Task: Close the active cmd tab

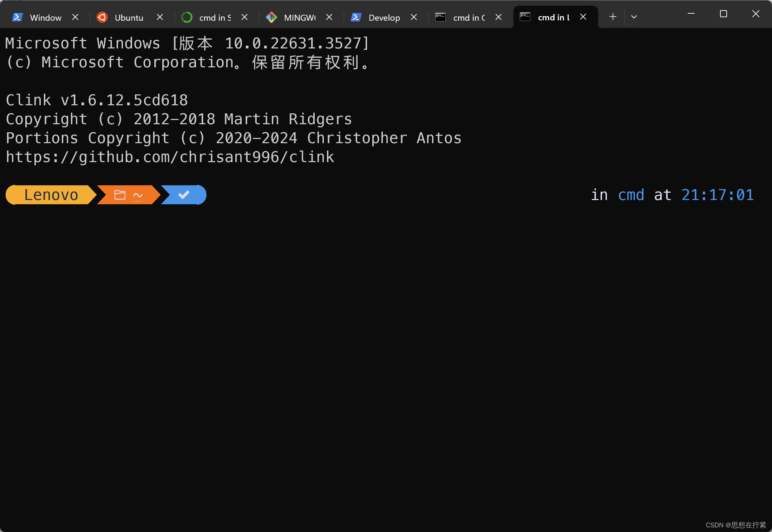Action: coord(583,17)
